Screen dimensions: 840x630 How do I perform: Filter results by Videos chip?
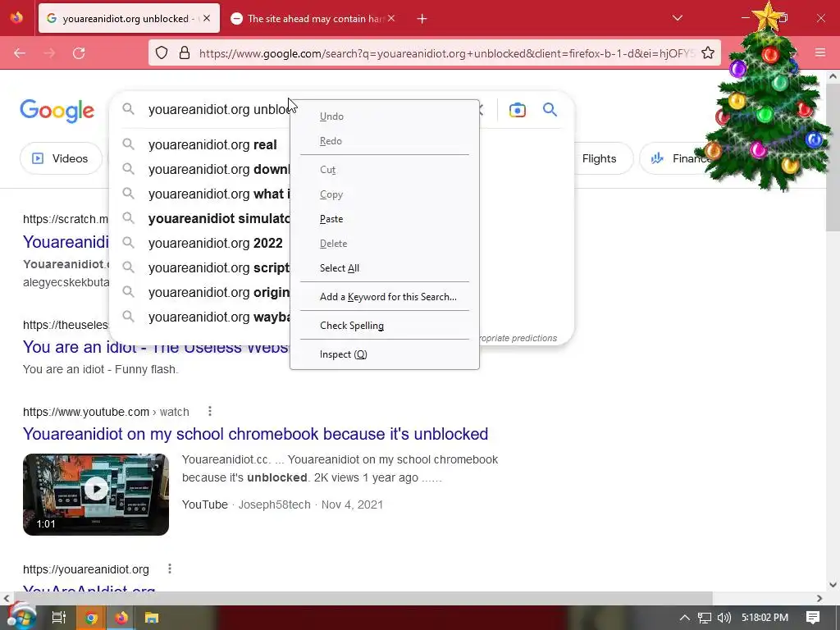(x=61, y=158)
